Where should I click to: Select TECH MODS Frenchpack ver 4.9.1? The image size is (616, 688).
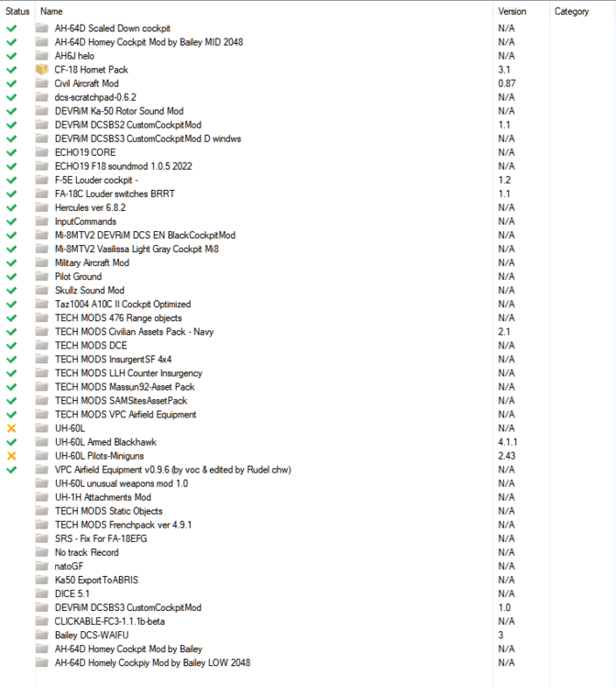click(x=123, y=525)
